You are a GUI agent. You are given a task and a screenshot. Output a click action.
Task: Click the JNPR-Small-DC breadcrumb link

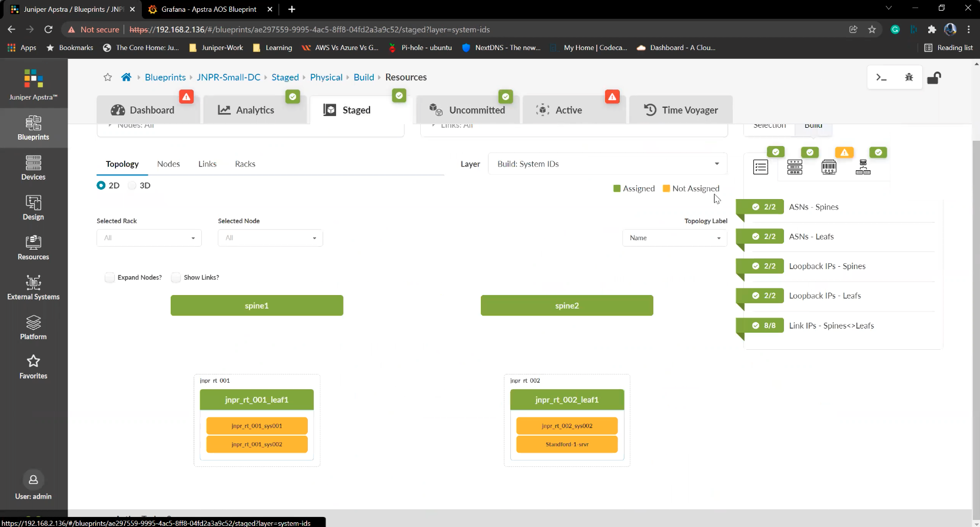(228, 77)
